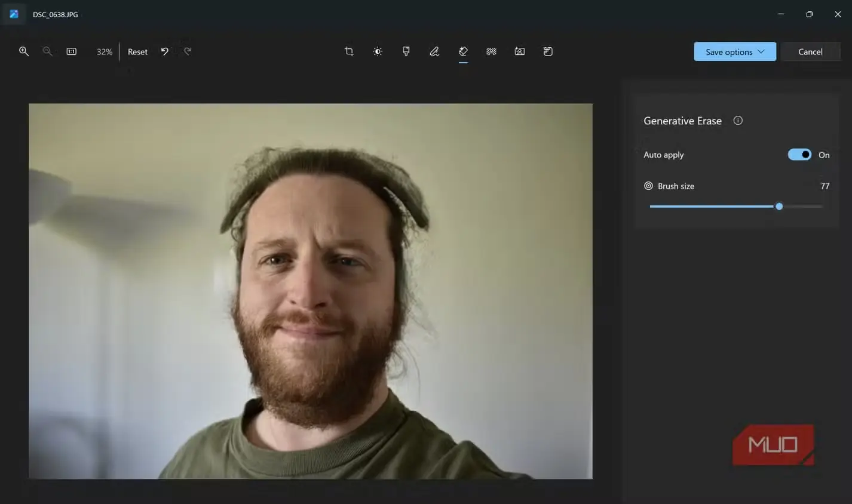Click the Brush size slider handle
852x504 pixels.
click(779, 206)
